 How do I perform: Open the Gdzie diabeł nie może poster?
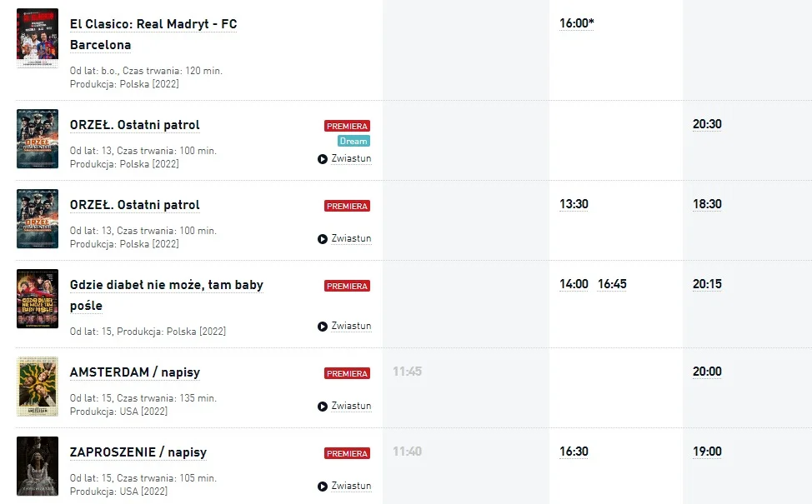pyautogui.click(x=38, y=298)
